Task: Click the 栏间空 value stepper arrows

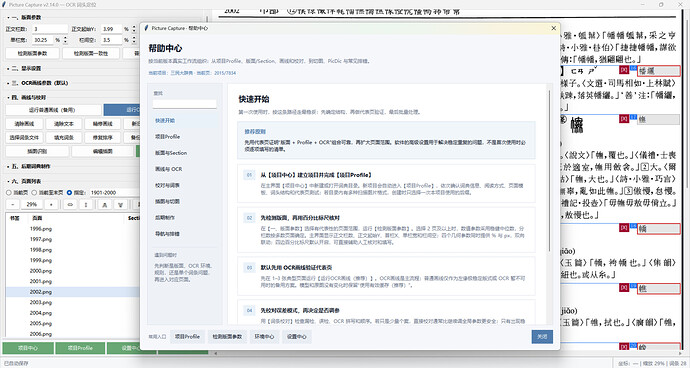Action: [134, 40]
